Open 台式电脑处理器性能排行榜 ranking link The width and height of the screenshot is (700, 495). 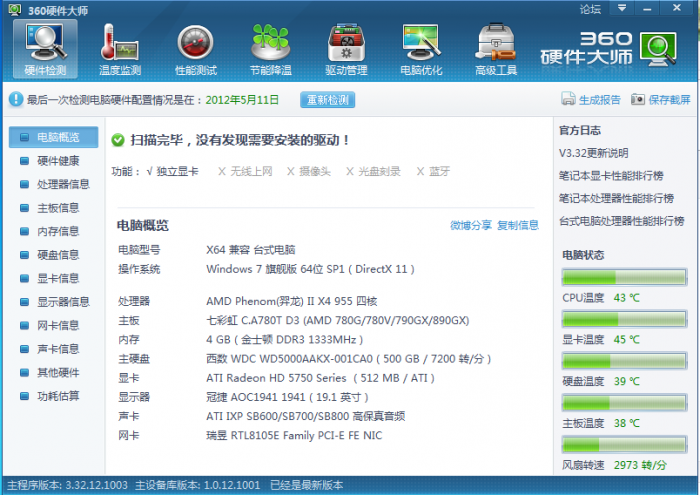(621, 221)
